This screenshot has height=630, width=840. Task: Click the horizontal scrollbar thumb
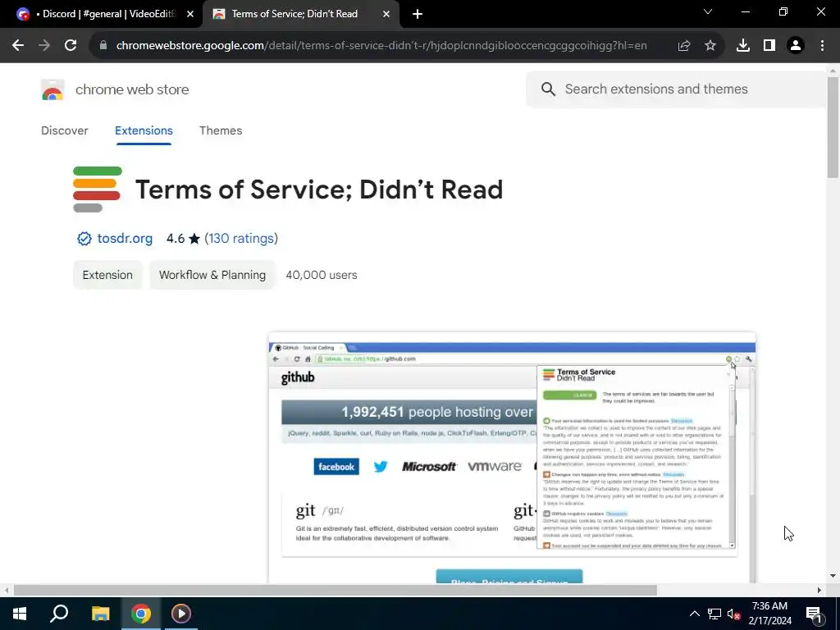(x=336, y=590)
